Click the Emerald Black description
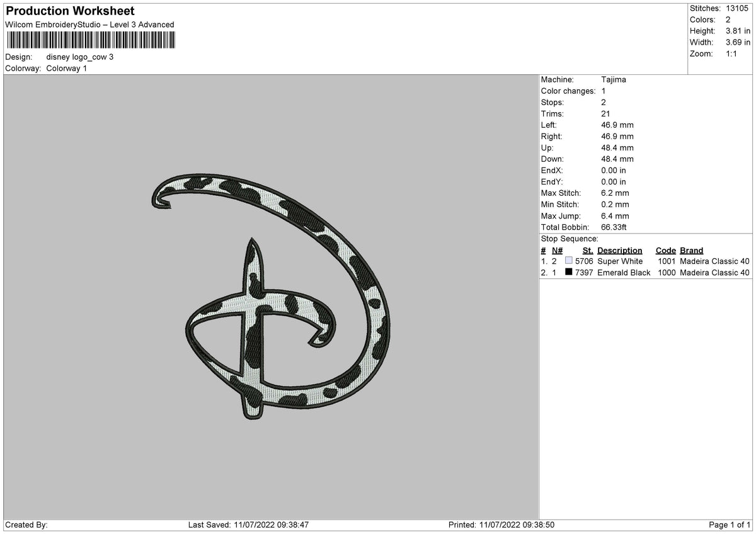756x534 pixels. tap(624, 273)
